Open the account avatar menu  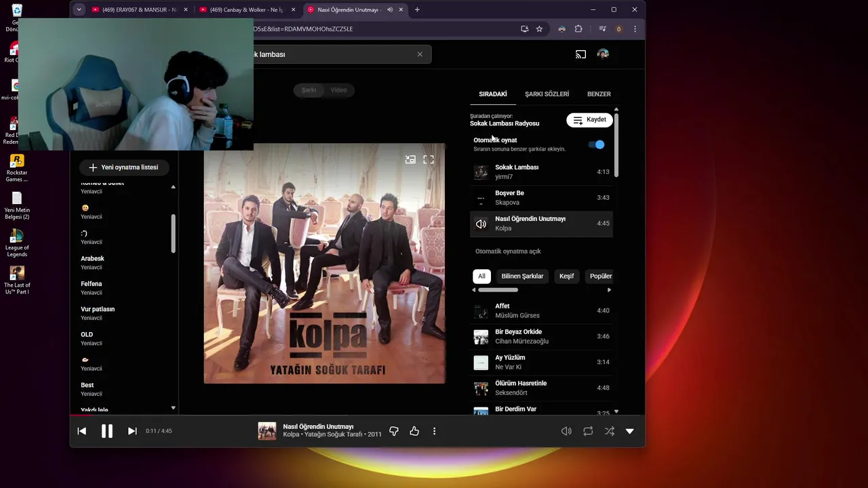click(603, 54)
